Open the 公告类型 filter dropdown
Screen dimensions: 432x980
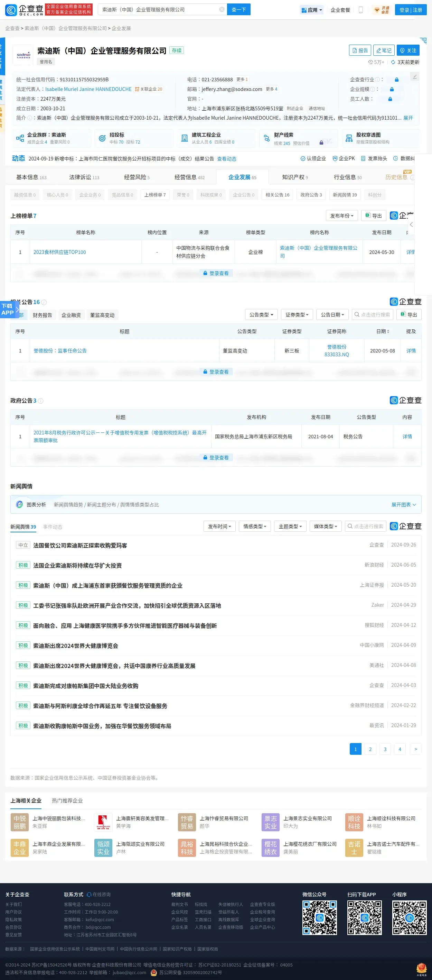261,315
